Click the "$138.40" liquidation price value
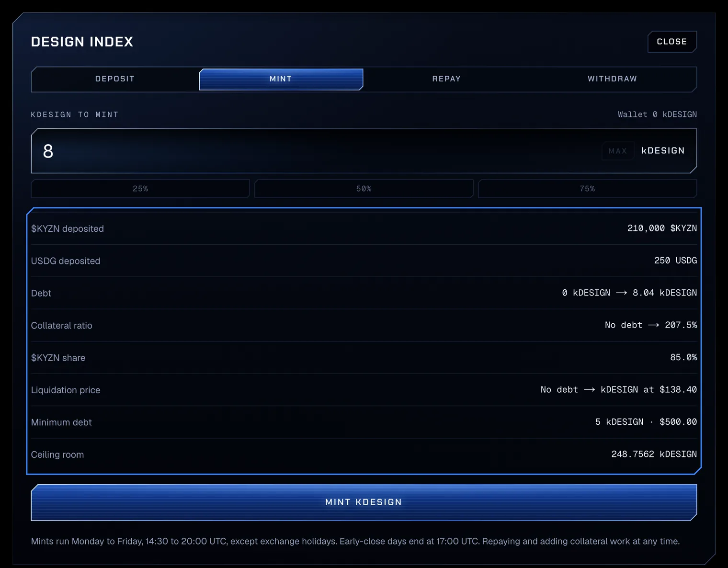The width and height of the screenshot is (728, 568). pyautogui.click(x=678, y=390)
